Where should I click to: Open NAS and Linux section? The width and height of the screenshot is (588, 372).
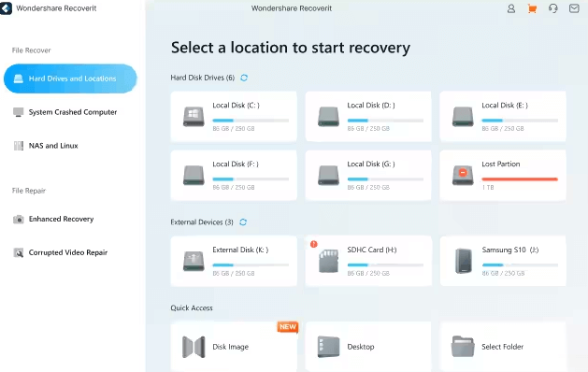70,146
